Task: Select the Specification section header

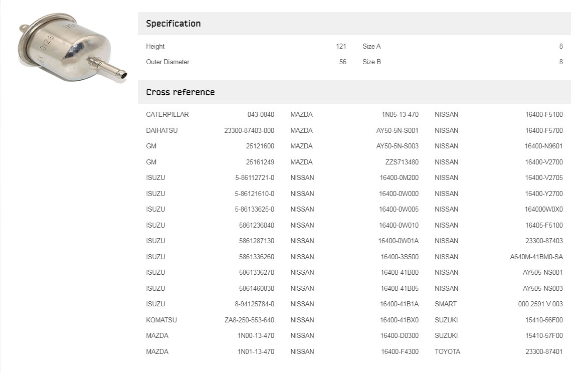Action: [x=354, y=24]
